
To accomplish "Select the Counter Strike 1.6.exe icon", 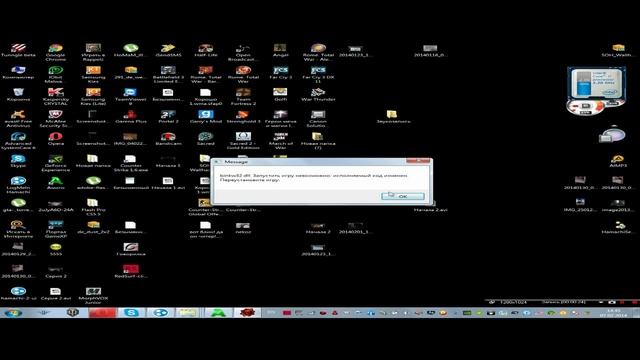I will pyautogui.click(x=131, y=163).
